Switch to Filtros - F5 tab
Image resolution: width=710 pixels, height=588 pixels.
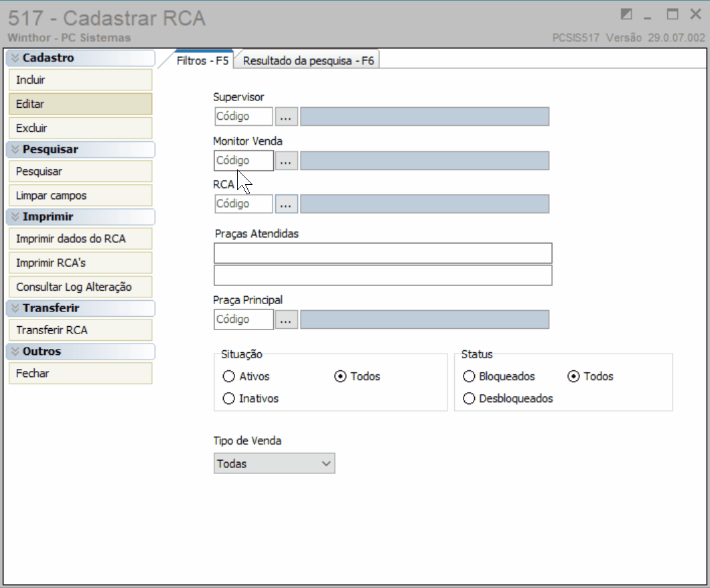[202, 61]
